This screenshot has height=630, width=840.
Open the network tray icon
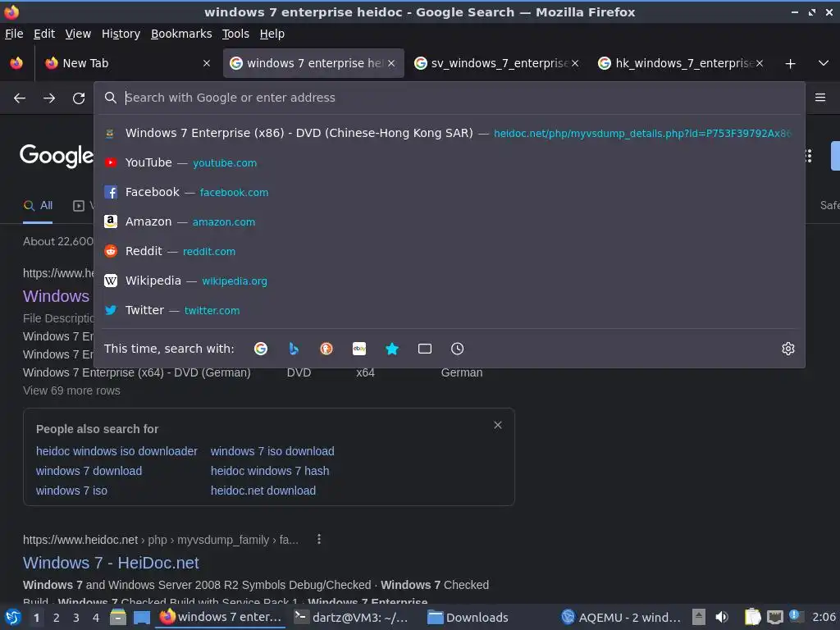pos(774,617)
